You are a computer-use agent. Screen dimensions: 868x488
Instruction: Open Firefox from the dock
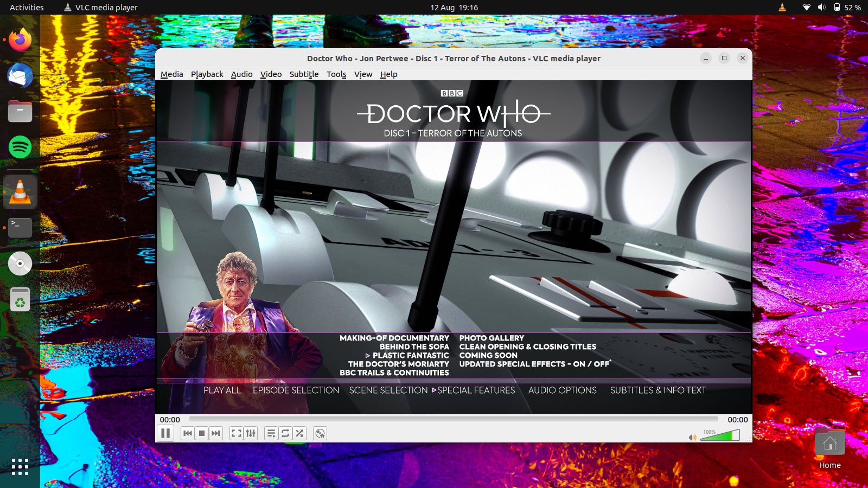[x=20, y=40]
